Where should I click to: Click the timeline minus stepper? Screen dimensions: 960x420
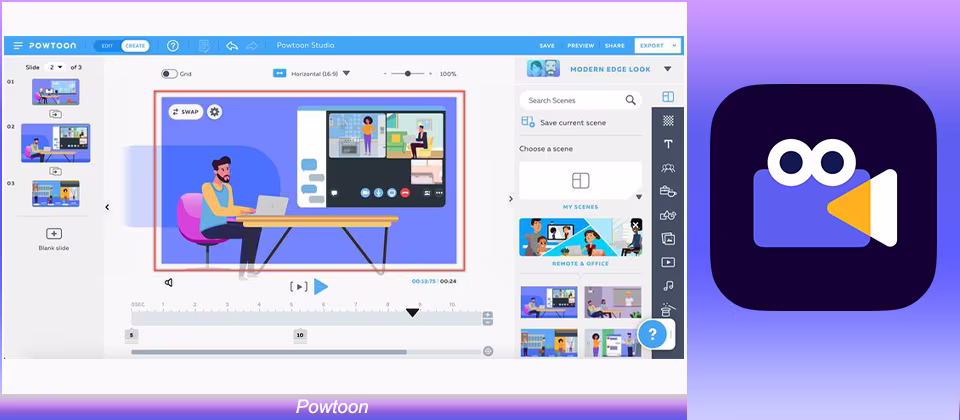coord(487,322)
